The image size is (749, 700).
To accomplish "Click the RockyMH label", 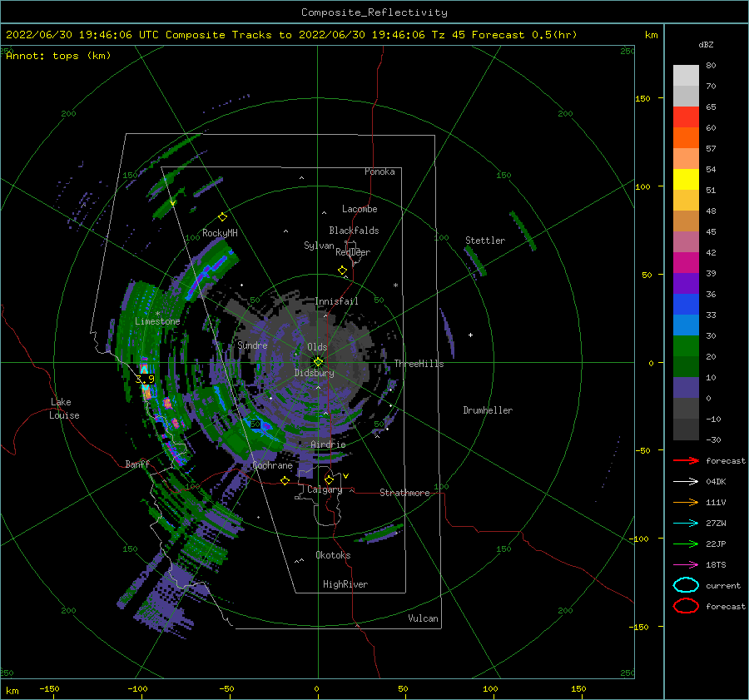I will click(220, 233).
